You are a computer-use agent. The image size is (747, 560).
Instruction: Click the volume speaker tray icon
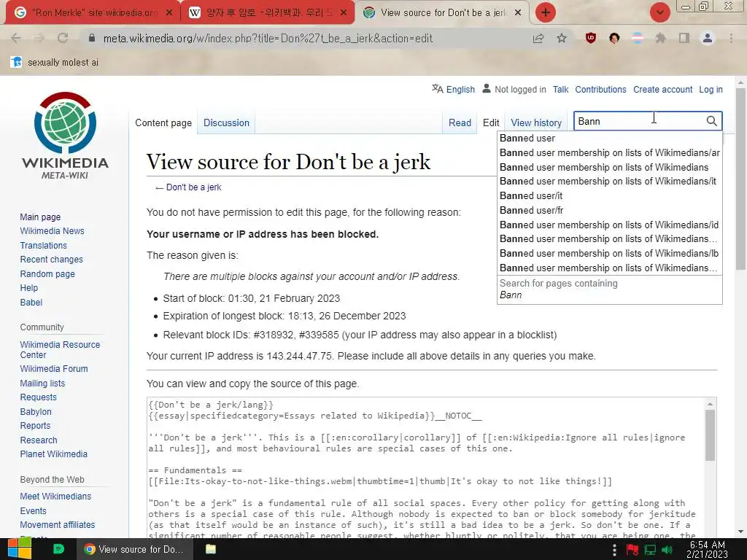tap(667, 550)
